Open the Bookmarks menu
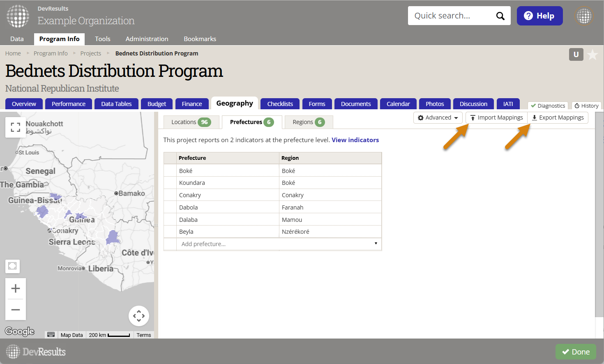 [x=200, y=39]
